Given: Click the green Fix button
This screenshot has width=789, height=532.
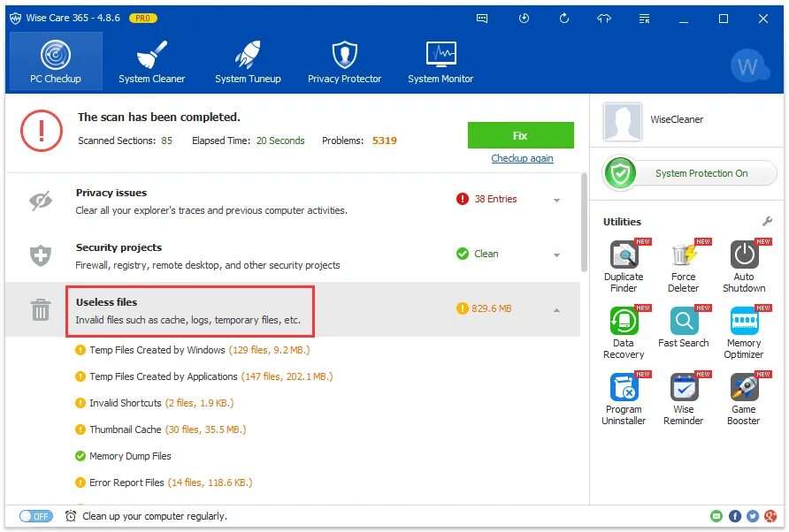Looking at the screenshot, I should 520,135.
